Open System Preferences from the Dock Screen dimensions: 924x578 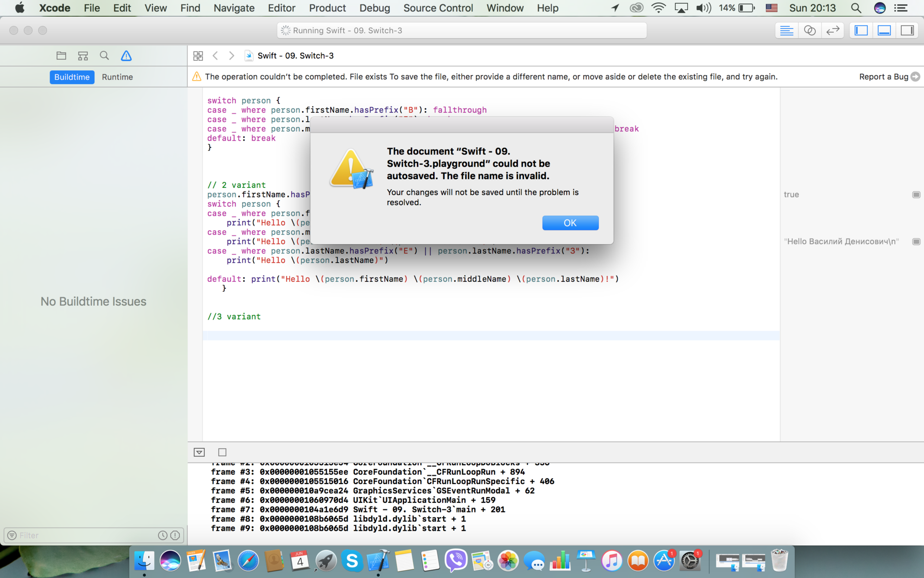pos(690,561)
